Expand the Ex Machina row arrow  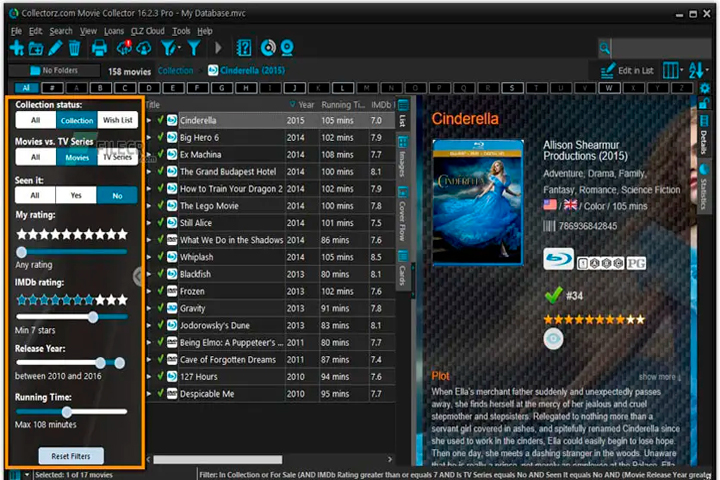pos(149,154)
